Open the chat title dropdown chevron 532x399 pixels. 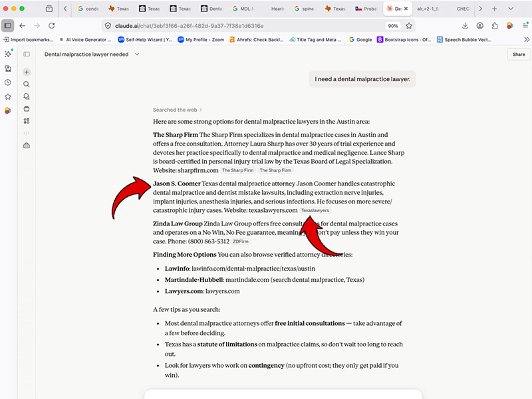tap(137, 55)
